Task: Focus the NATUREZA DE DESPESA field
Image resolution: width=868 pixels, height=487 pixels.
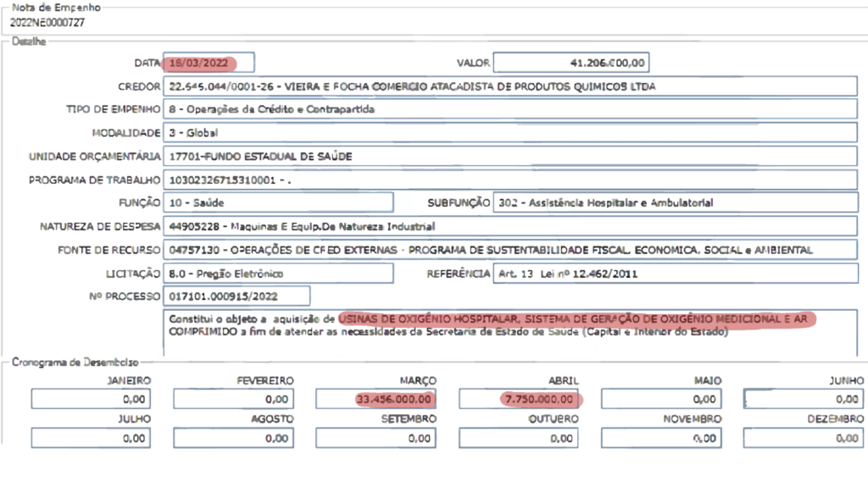Action: point(510,227)
